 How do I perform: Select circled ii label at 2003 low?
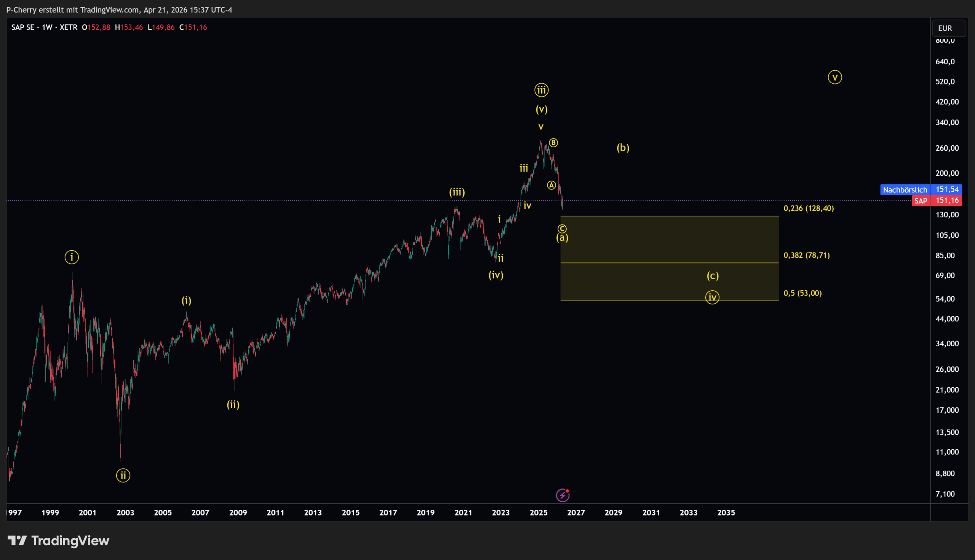(123, 476)
